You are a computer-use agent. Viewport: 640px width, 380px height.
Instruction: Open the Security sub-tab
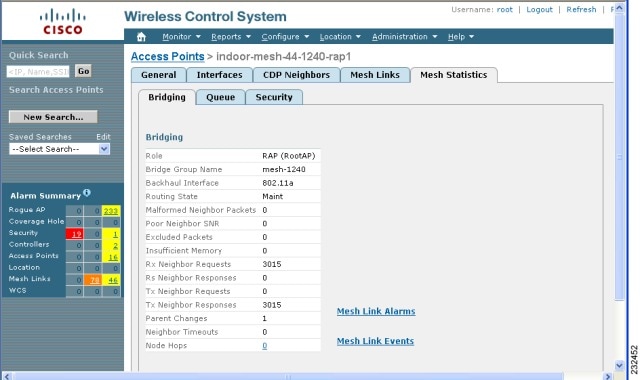[274, 97]
